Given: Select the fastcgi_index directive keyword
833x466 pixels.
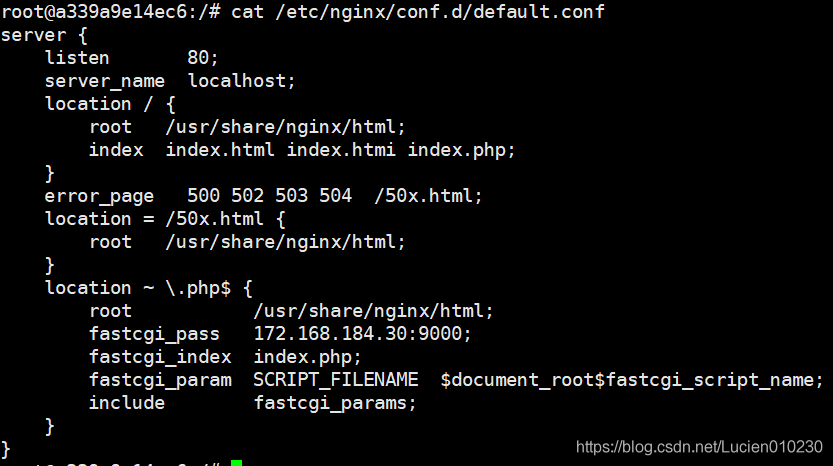Looking at the screenshot, I should tap(159, 357).
